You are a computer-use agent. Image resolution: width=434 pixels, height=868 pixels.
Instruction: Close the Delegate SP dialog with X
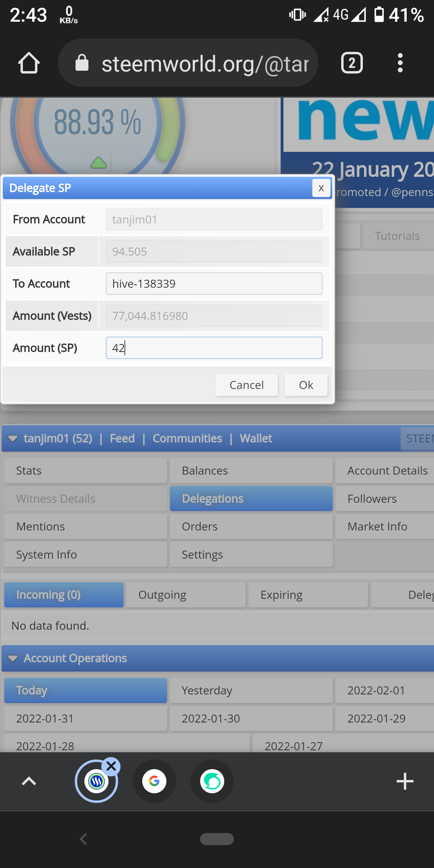[x=321, y=188]
